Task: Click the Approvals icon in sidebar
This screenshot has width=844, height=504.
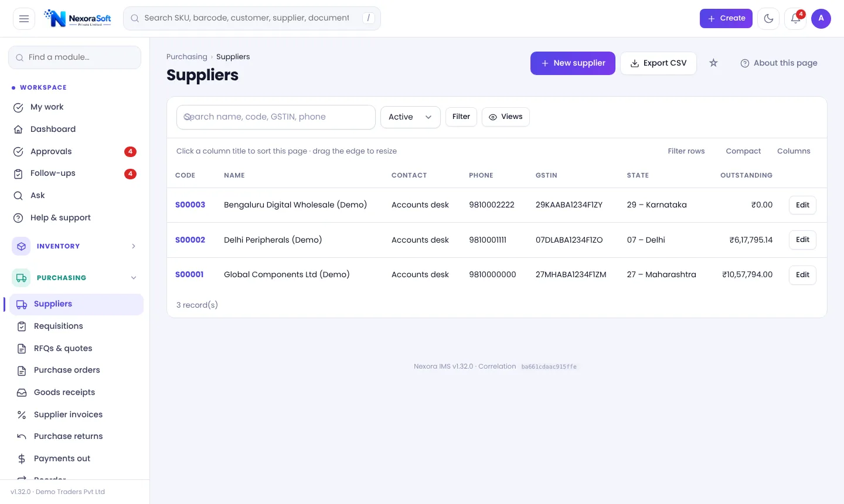Action: (x=18, y=152)
